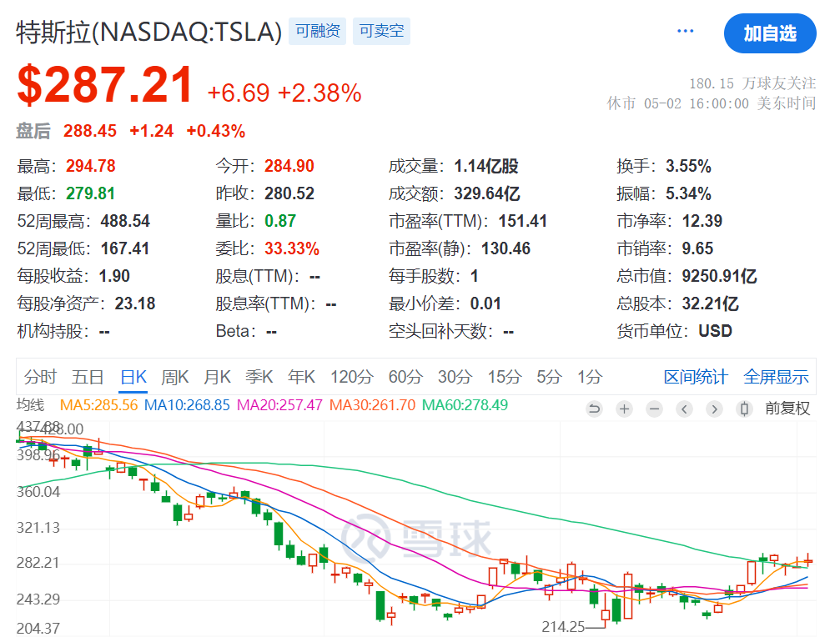The height and width of the screenshot is (637, 840).
Task: Choose the 5分 interval tab
Action: tap(549, 377)
